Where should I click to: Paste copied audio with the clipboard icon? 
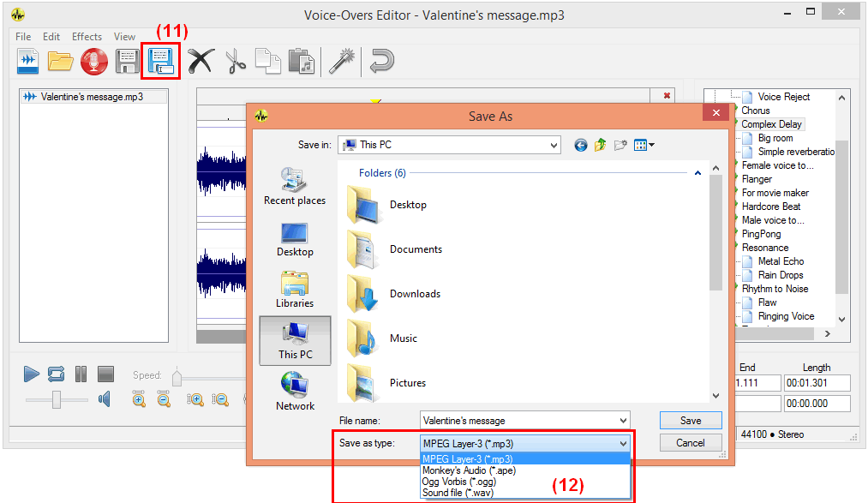tap(300, 61)
